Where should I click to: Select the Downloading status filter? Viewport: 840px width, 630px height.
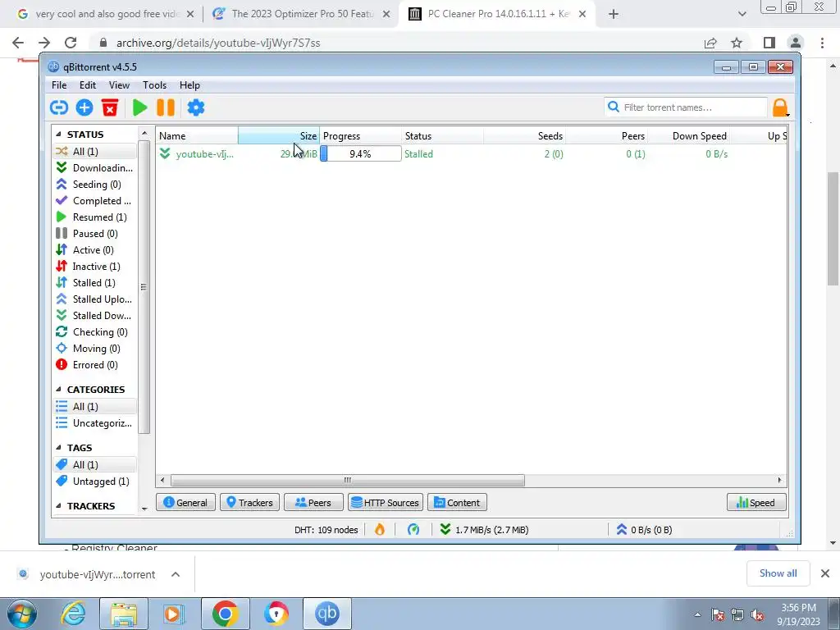[x=95, y=167]
